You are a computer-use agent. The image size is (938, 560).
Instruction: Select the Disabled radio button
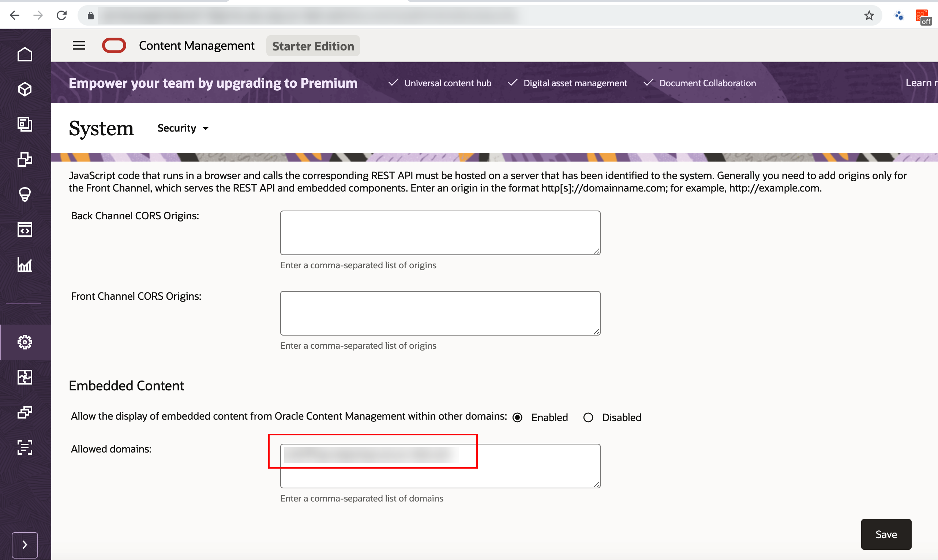coord(588,417)
